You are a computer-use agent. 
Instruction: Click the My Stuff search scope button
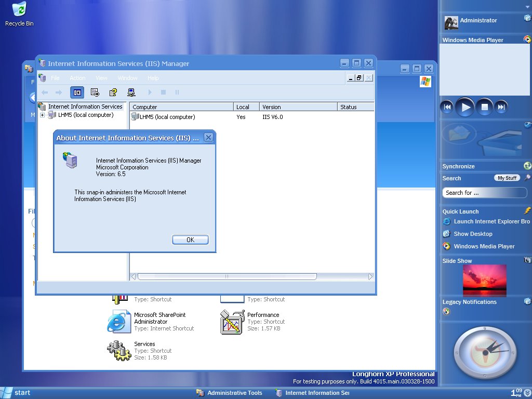tap(507, 178)
